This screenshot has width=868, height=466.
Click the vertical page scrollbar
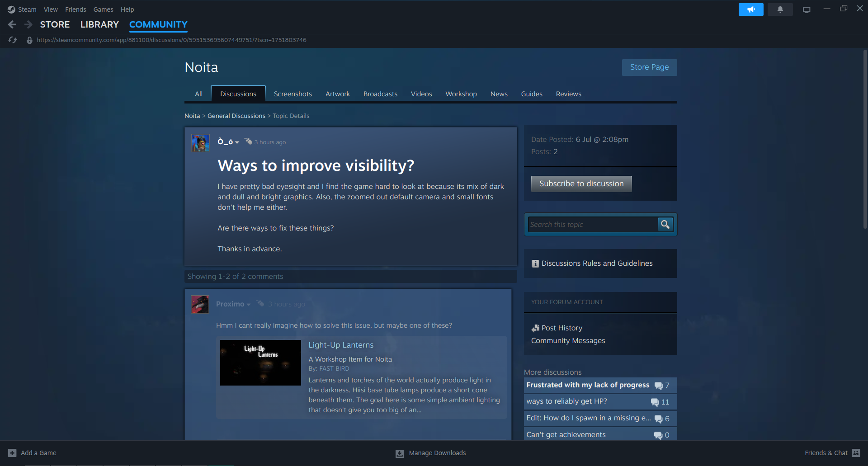(865, 139)
